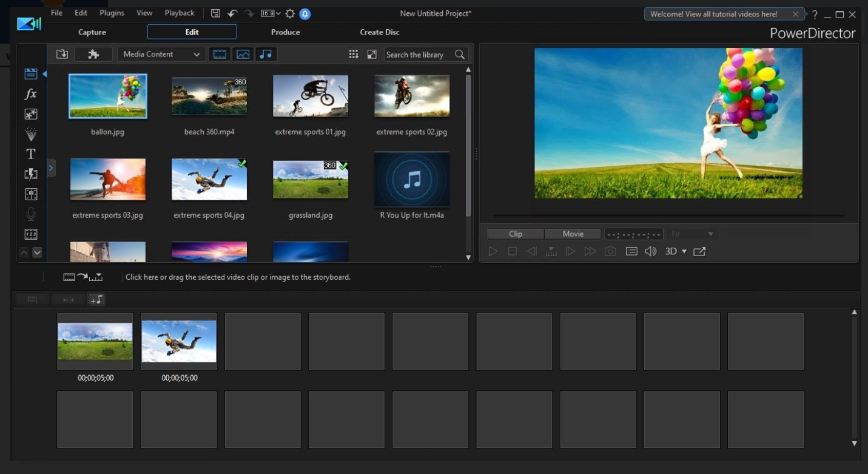The image size is (868, 474).
Task: Open the File menu
Action: point(56,13)
